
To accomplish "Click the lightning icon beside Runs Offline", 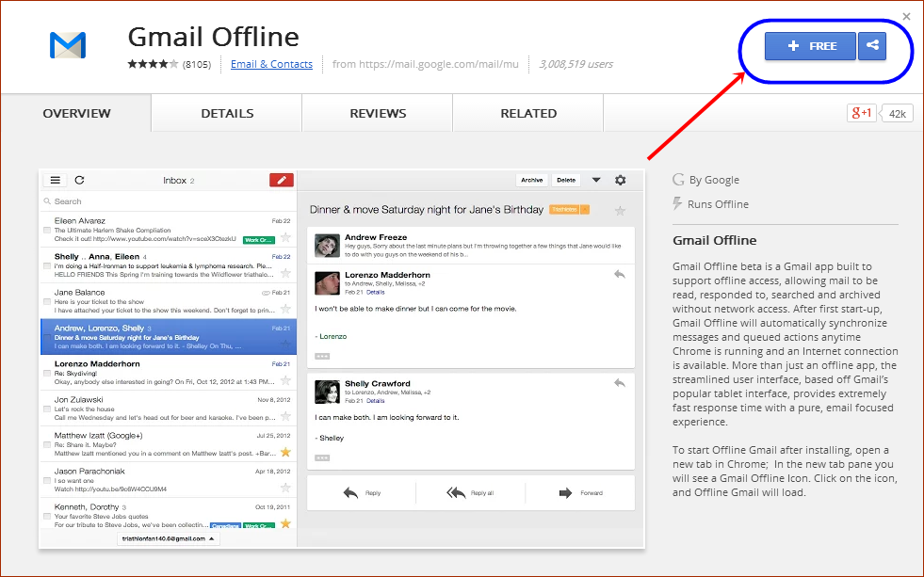I will (677, 203).
